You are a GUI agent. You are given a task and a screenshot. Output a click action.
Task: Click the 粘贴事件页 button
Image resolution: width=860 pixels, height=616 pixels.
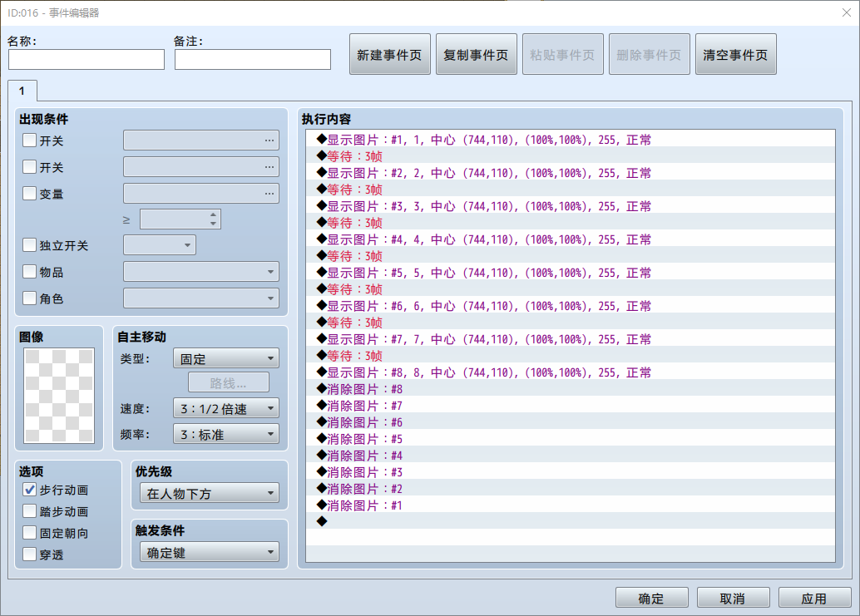pos(563,54)
